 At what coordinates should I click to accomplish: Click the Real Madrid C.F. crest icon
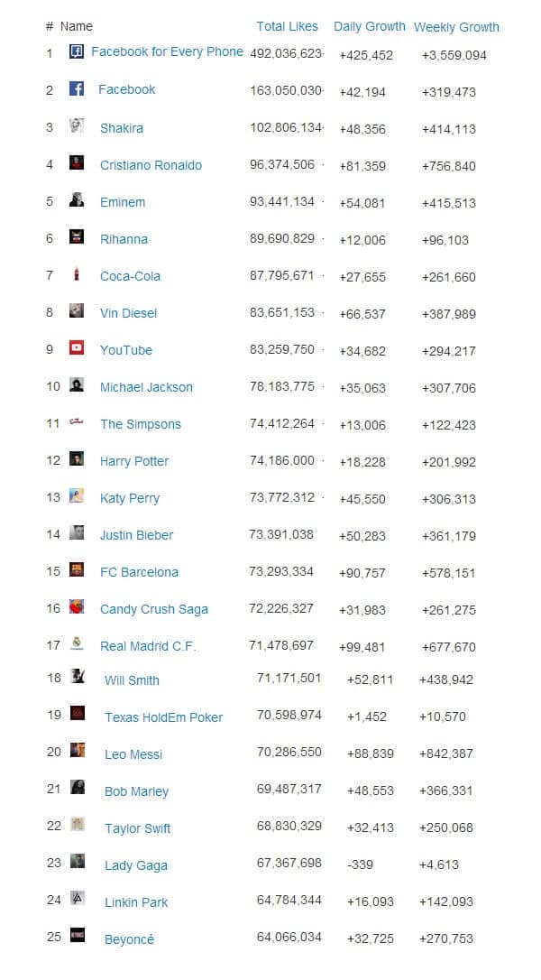[x=78, y=644]
